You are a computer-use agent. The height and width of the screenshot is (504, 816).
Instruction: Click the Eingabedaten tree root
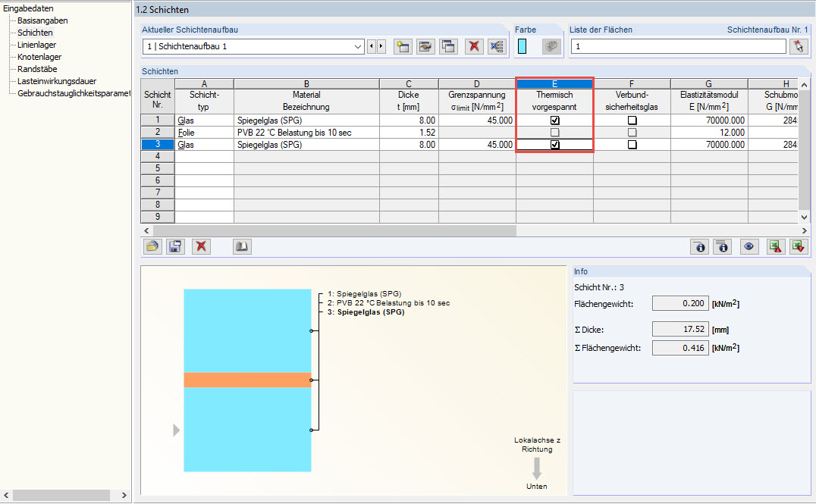28,8
